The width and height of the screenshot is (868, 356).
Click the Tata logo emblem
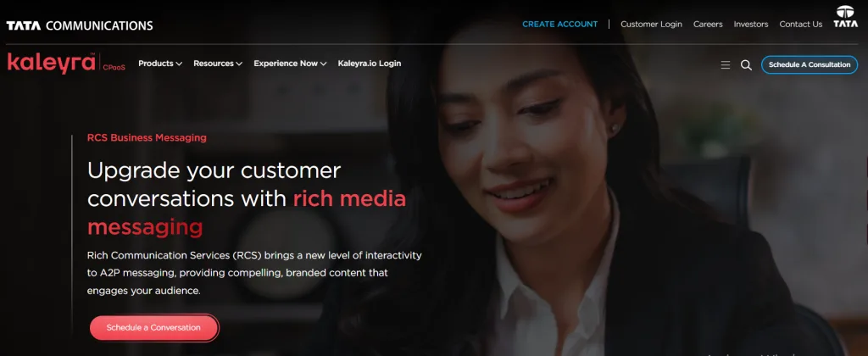point(845,17)
